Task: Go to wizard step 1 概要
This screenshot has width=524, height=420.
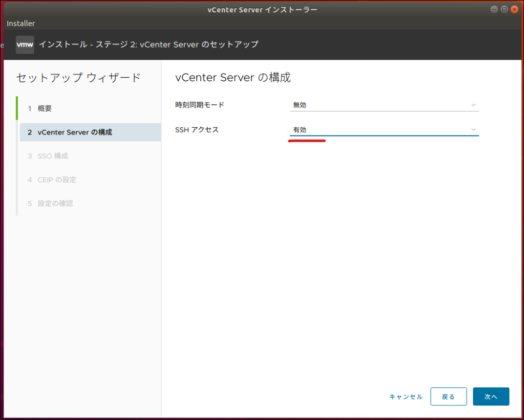Action: coord(40,109)
